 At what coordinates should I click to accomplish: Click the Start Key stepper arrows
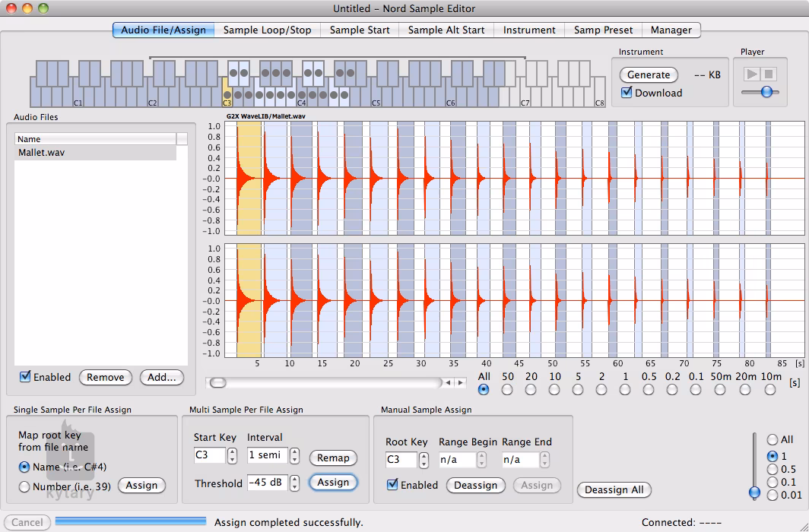232,456
